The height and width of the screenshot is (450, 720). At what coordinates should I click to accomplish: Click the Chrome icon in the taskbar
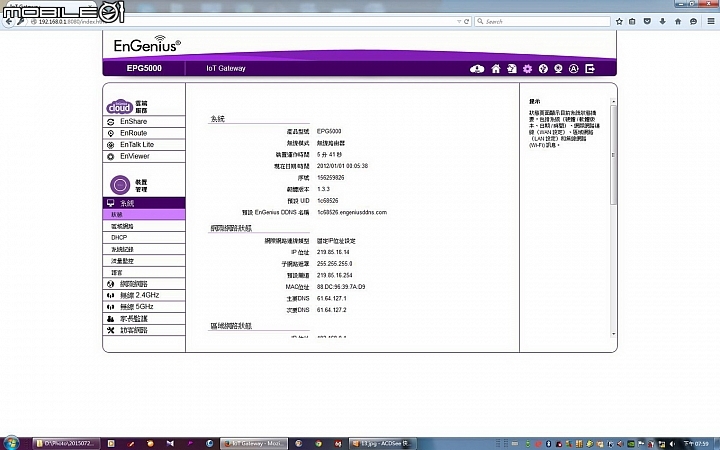click(x=318, y=444)
